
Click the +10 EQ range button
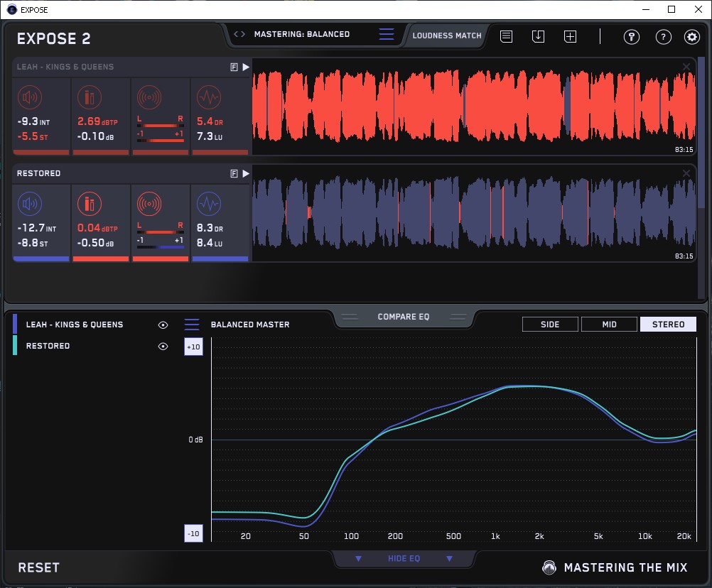point(193,347)
